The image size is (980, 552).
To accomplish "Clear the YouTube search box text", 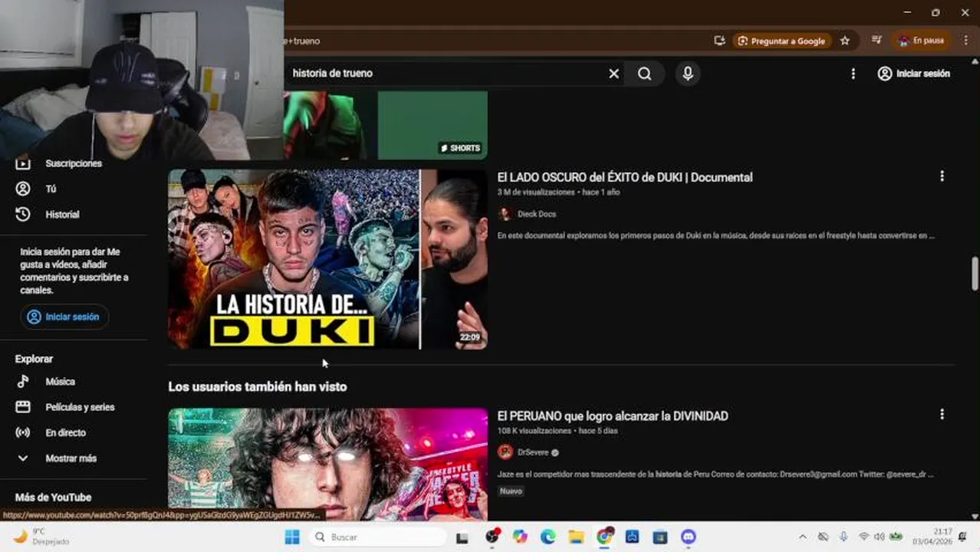I will tap(613, 74).
